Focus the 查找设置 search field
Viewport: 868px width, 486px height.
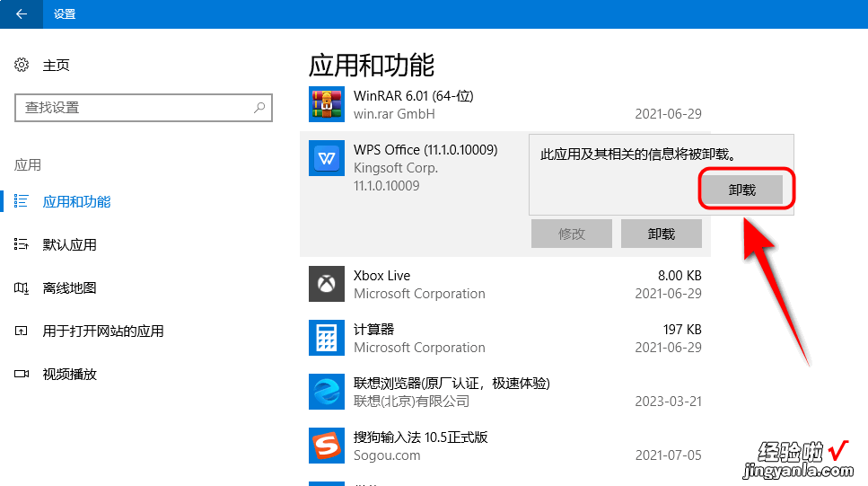click(x=144, y=108)
